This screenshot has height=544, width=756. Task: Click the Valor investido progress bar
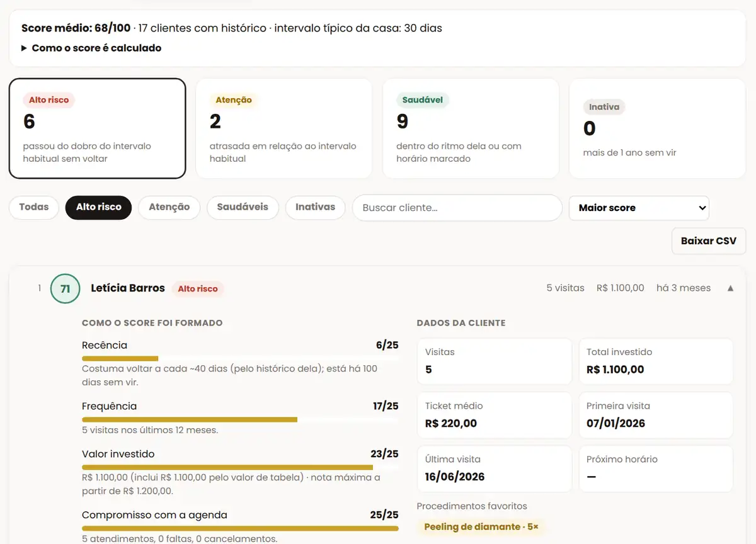(x=240, y=467)
